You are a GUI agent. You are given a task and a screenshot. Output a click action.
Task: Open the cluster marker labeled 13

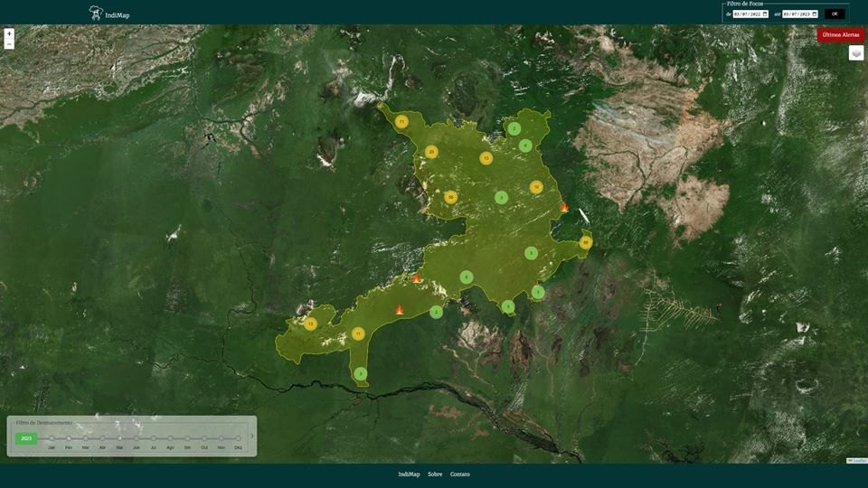click(310, 324)
